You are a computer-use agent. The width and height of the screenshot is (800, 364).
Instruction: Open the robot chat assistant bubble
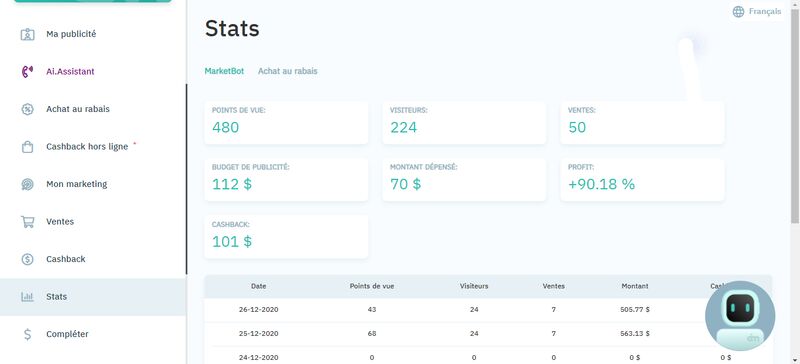pos(740,316)
